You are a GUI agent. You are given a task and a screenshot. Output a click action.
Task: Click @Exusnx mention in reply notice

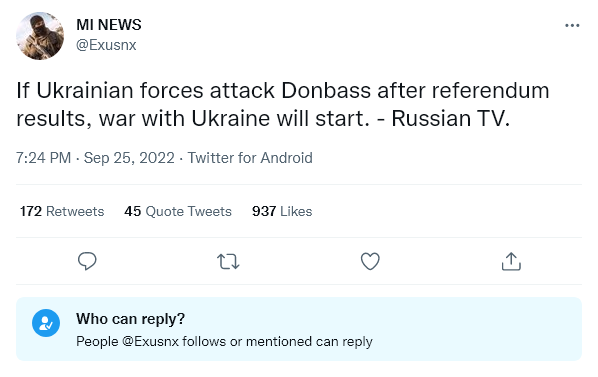[x=150, y=341]
